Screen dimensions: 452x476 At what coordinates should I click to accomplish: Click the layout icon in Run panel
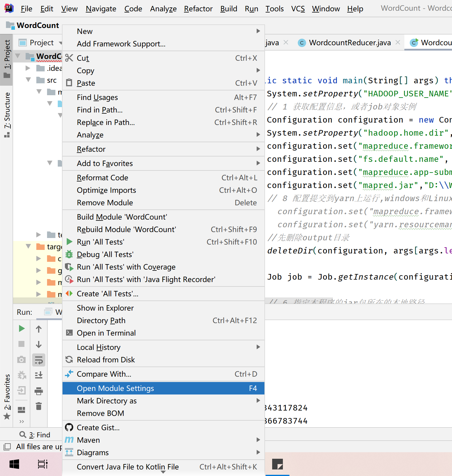(21, 410)
